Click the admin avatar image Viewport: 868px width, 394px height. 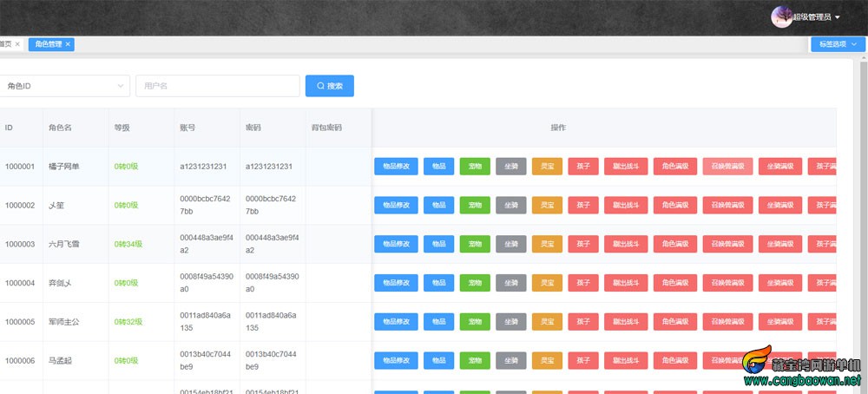[x=780, y=16]
